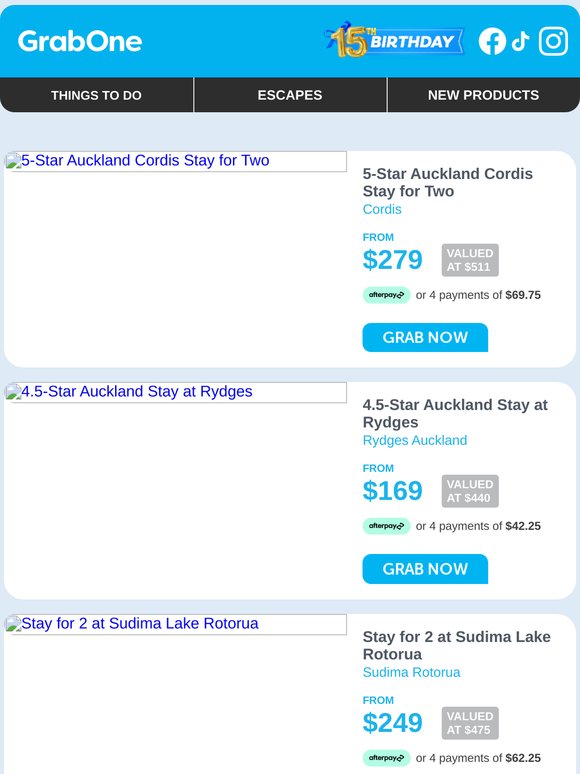Click the $169 Rydges price
The height and width of the screenshot is (774, 580).
click(392, 491)
